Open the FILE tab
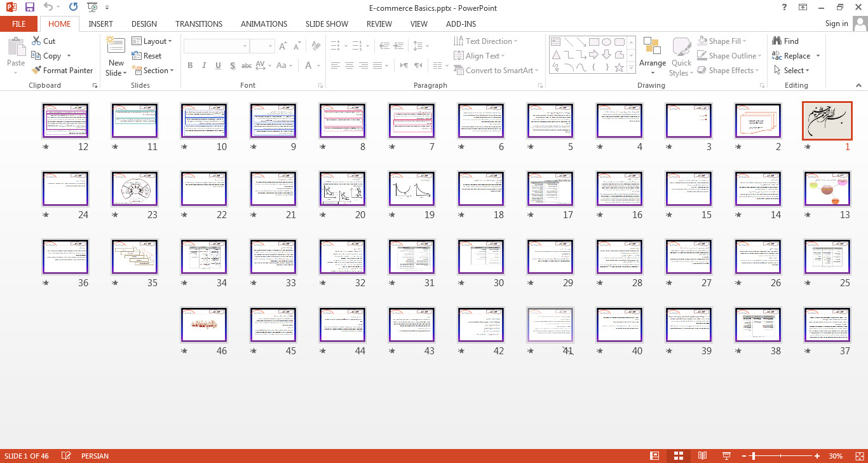The image size is (868, 463). (19, 24)
